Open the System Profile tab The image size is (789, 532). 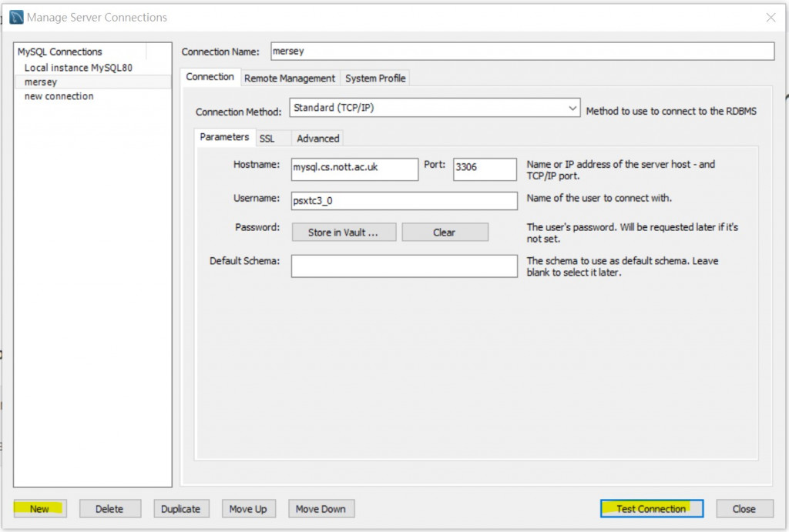375,79
